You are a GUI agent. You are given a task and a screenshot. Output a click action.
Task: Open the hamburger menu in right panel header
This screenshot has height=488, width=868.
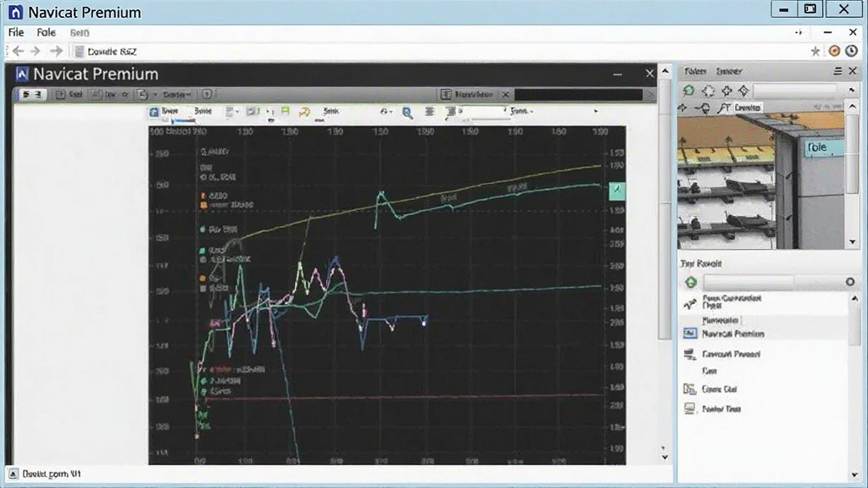pyautogui.click(x=837, y=71)
